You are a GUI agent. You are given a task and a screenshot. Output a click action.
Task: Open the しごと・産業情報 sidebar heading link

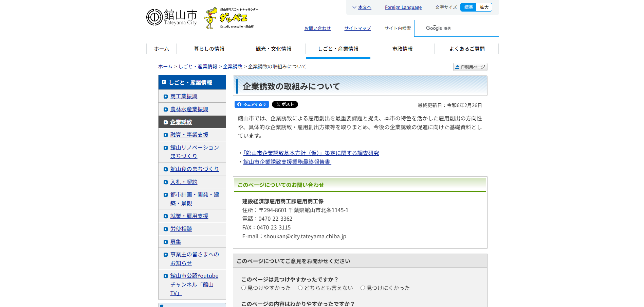pos(190,82)
